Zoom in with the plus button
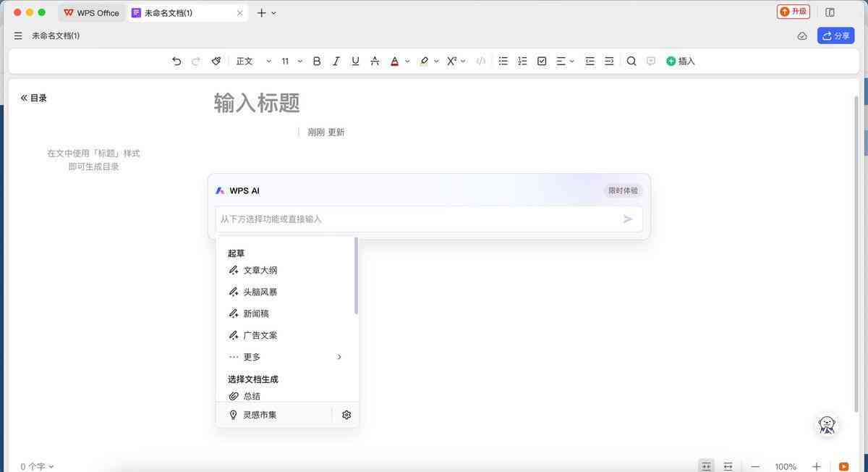Image resolution: width=868 pixels, height=472 pixels. [817, 466]
